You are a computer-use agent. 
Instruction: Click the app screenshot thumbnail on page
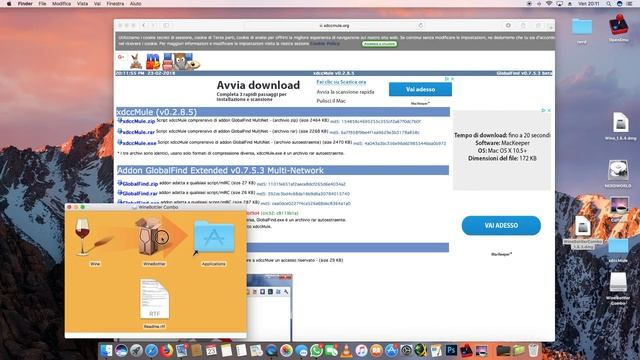tap(269, 307)
